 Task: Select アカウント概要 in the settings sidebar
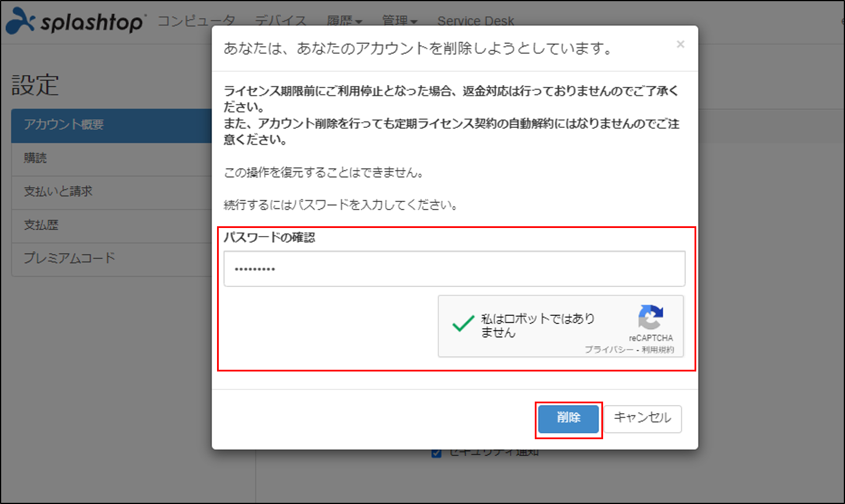point(112,125)
